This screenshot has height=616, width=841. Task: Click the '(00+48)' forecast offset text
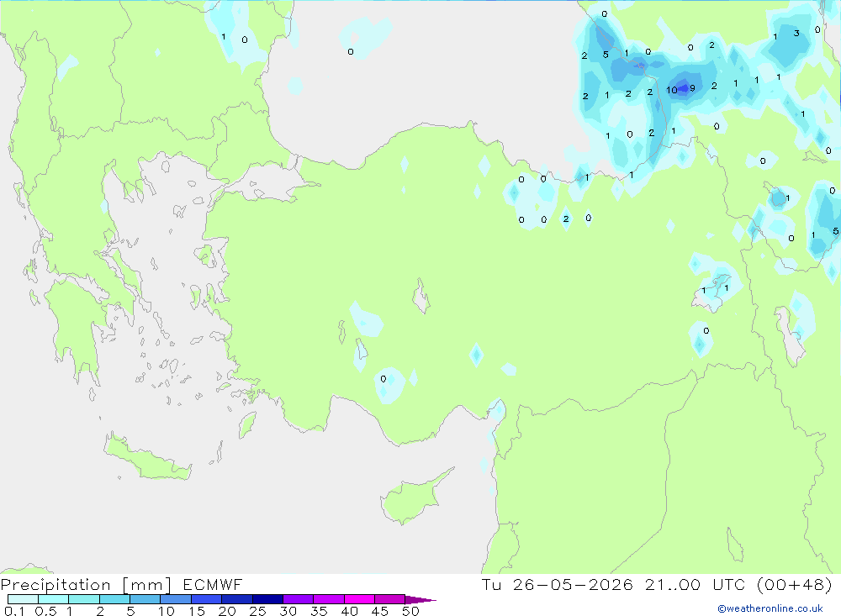tap(795, 585)
